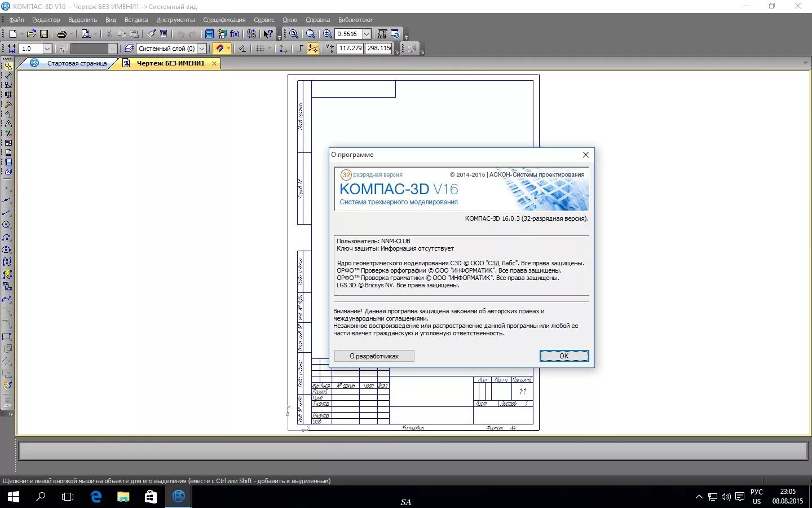Viewport: 812px width, 508px height.
Task: Expand the Системный слой (0) dropdown
Action: (202, 49)
